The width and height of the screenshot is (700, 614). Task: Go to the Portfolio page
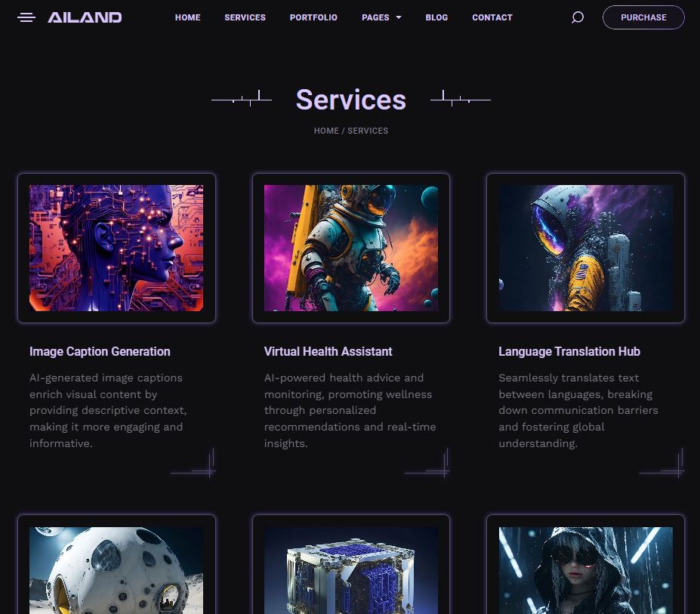[313, 17]
